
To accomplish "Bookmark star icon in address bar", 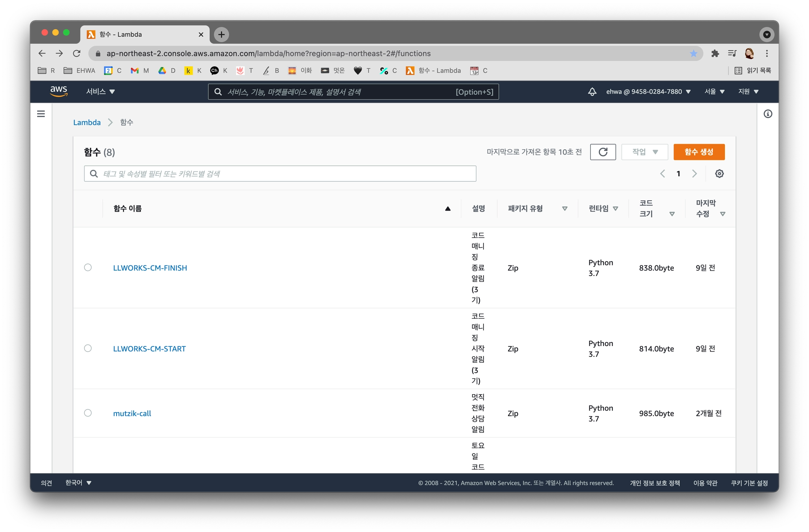I will coord(693,53).
